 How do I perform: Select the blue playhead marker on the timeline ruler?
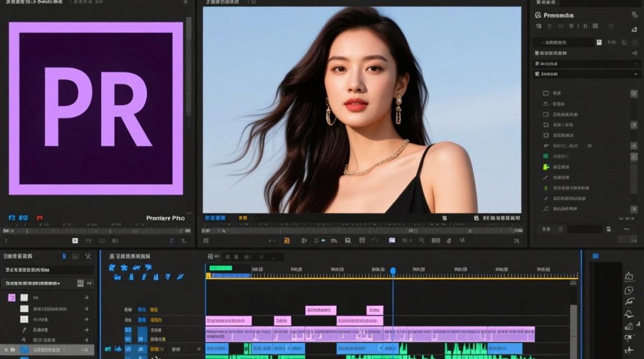(x=393, y=271)
